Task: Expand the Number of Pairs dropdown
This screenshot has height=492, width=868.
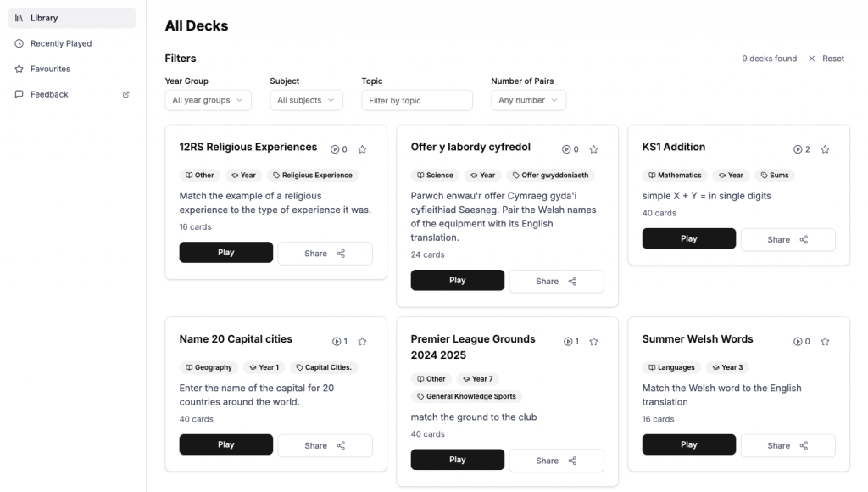Action: click(x=528, y=100)
